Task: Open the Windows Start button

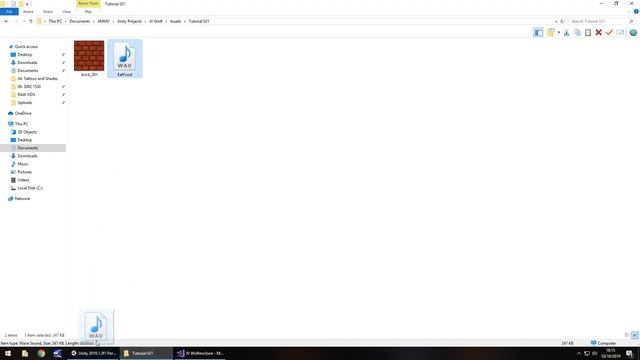Action: tap(8, 353)
